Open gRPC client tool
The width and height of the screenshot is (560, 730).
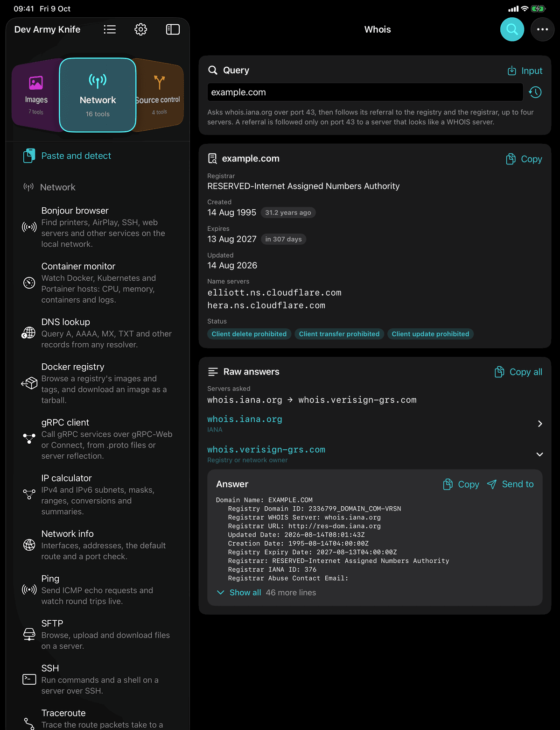pyautogui.click(x=98, y=439)
